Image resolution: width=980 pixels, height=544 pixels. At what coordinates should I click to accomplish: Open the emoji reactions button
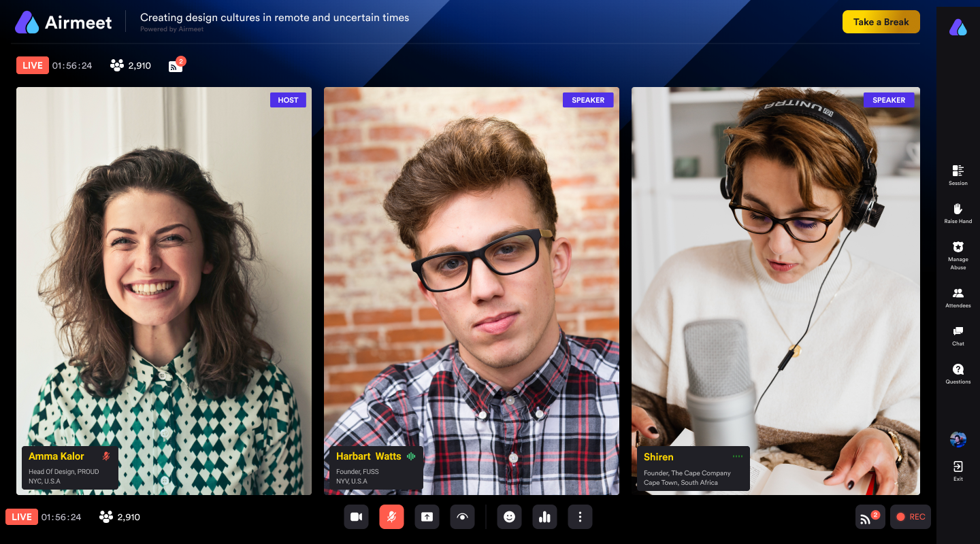(x=509, y=517)
